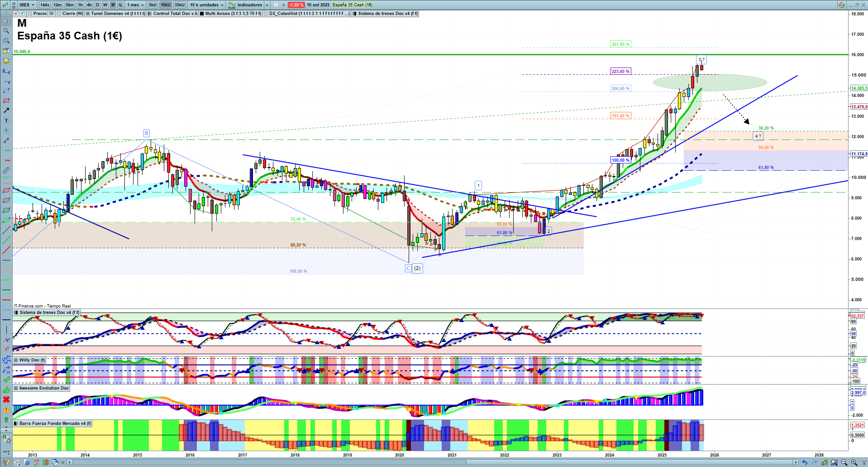
Task: Select the rectangle drawing tool
Action: tap(6, 101)
